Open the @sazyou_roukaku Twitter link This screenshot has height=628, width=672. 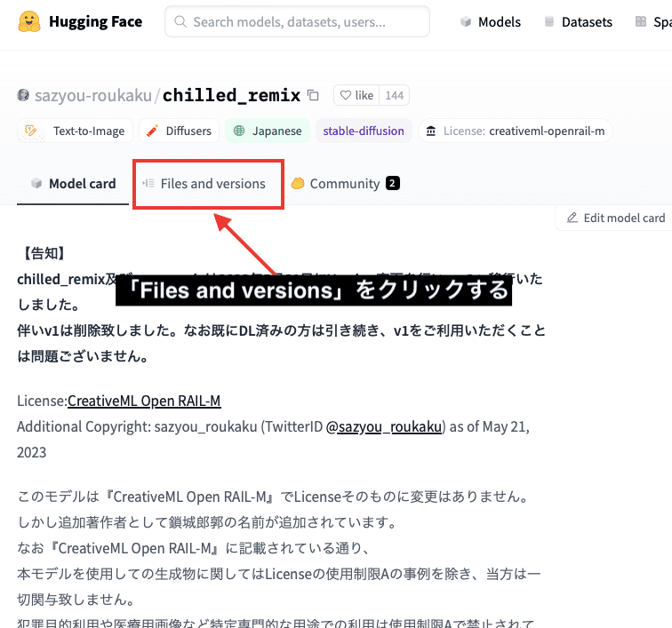(384, 426)
